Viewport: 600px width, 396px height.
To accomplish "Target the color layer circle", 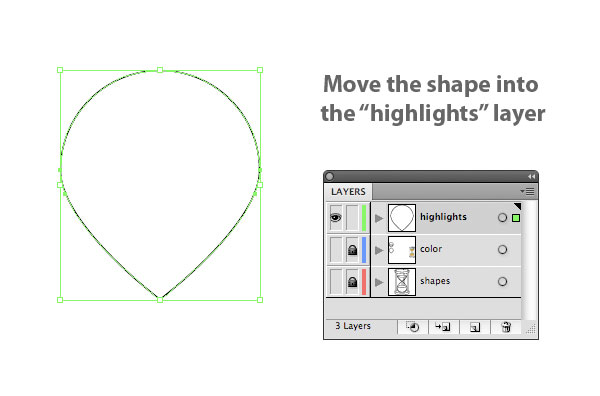I will click(502, 249).
